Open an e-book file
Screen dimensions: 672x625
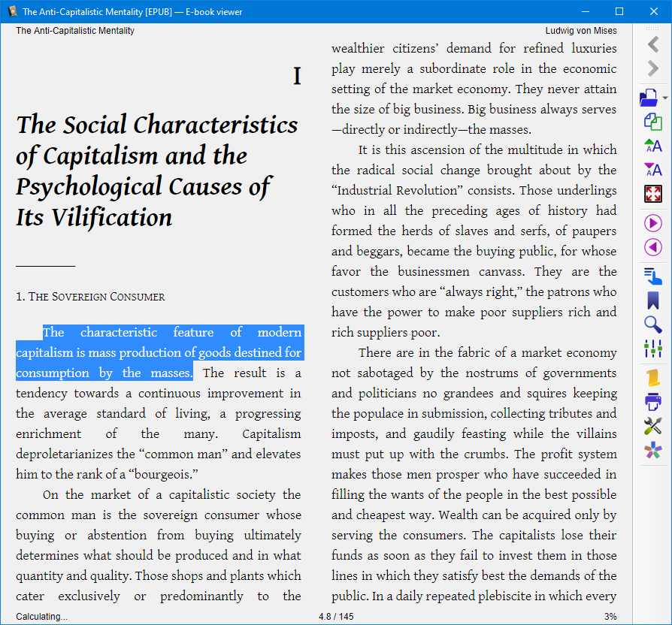click(x=649, y=98)
